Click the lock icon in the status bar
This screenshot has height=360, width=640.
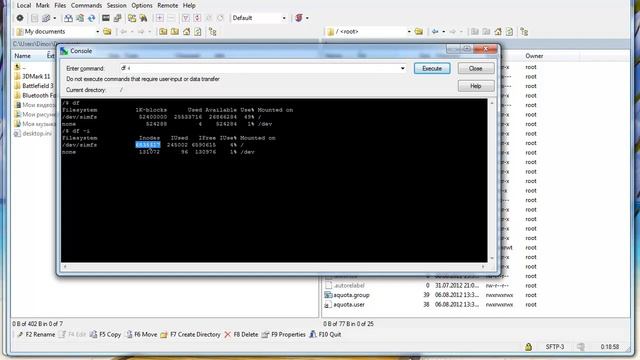pyautogui.click(x=528, y=347)
